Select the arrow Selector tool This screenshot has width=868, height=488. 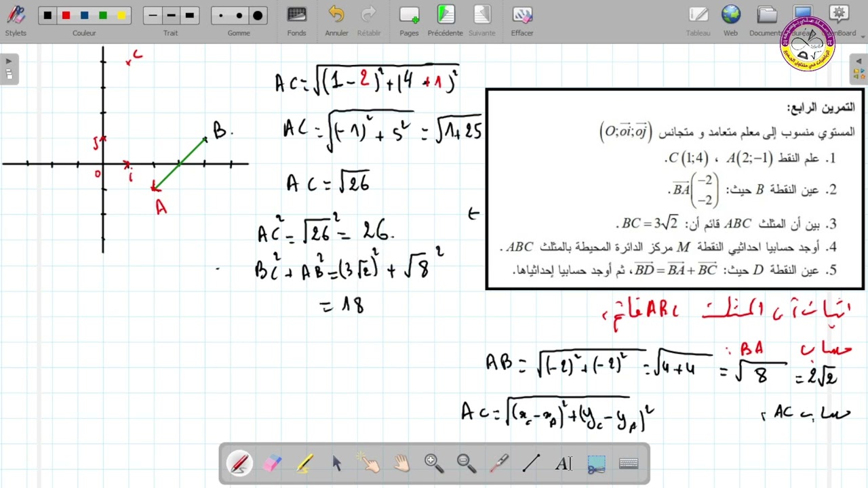337,464
